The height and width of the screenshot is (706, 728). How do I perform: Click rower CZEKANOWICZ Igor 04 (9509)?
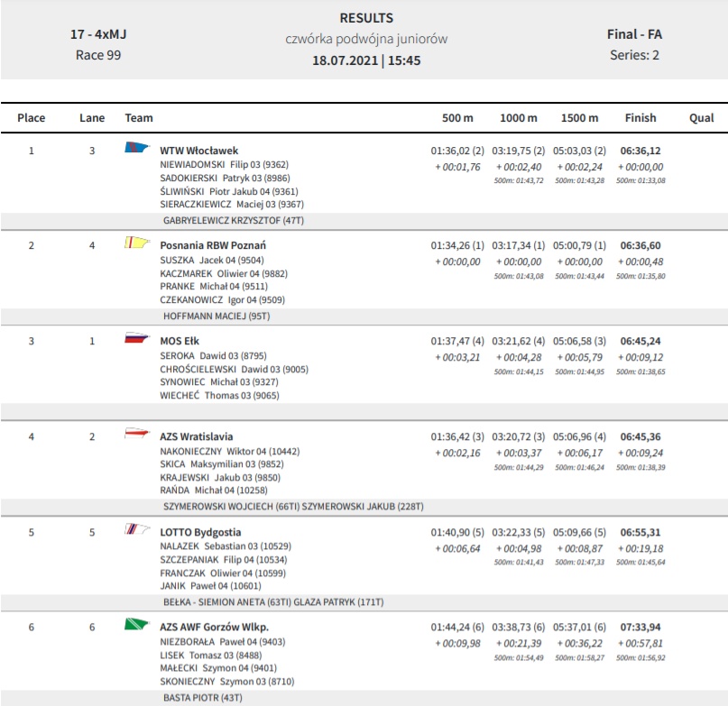(x=223, y=300)
